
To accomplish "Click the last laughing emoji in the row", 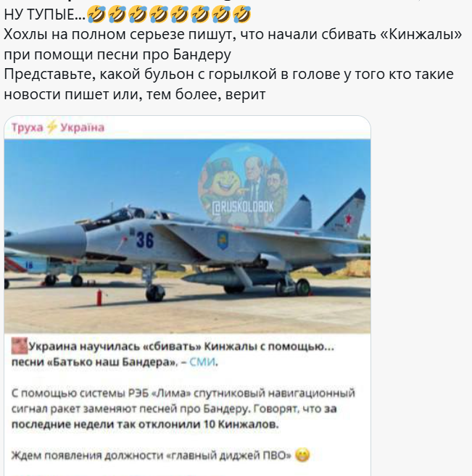I will point(241,14).
